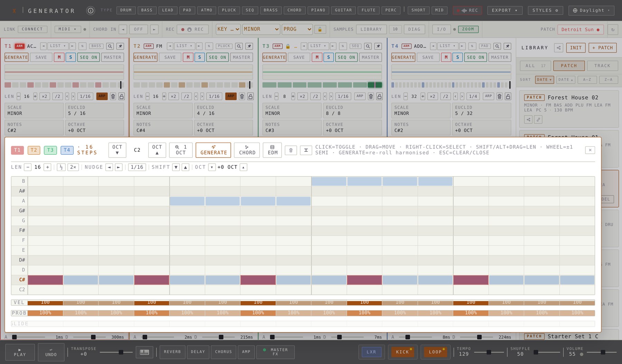Toggle the LOOP button
622x364 pixels.
(435, 352)
